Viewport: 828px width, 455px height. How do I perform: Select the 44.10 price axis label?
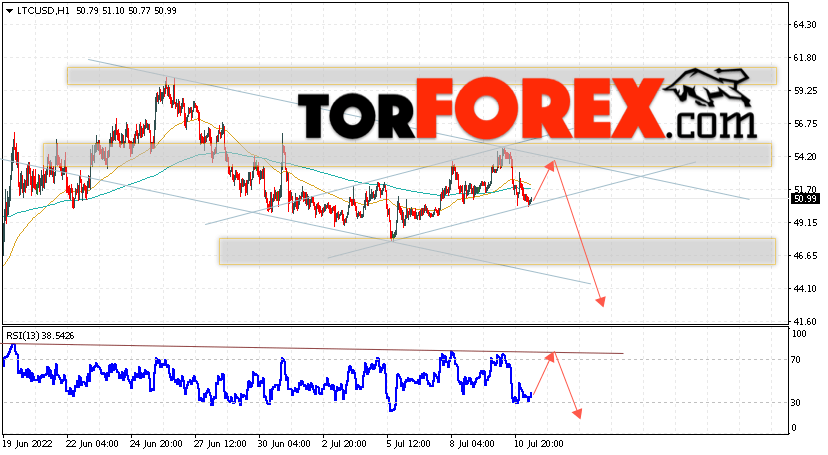coord(805,289)
